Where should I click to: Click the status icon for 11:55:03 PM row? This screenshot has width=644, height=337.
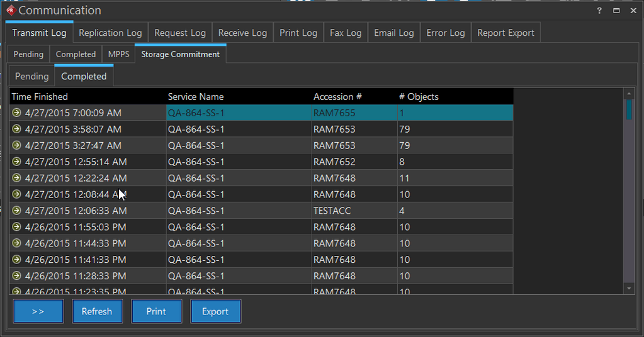coord(17,228)
